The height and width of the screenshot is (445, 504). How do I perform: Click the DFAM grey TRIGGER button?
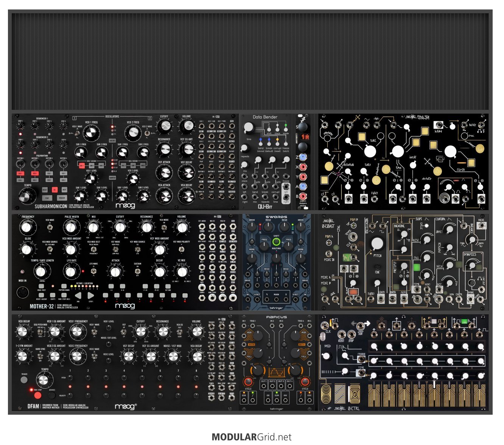point(24,379)
